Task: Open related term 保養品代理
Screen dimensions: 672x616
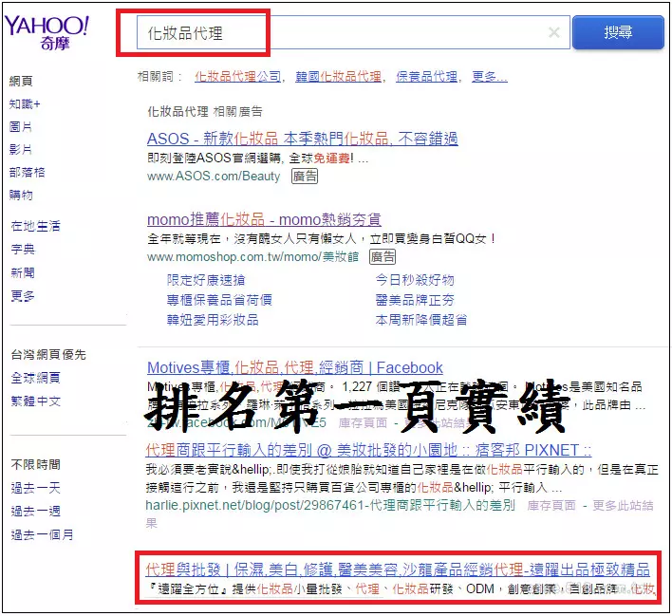Action: (x=426, y=77)
